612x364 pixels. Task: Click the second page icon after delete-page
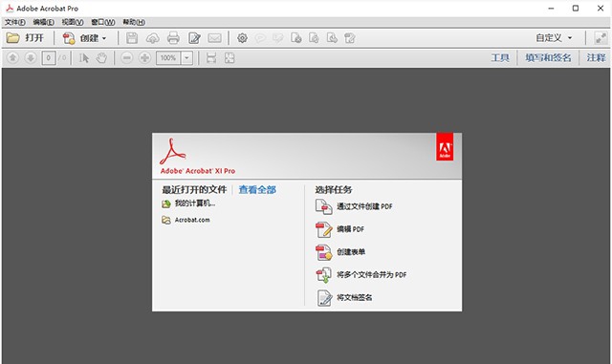click(314, 38)
